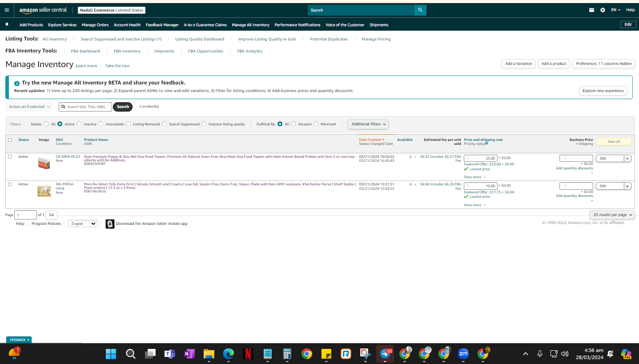Switch to 'Listing Quality Dashboard' tab
Screen dimensions: 639x364
pos(200,39)
